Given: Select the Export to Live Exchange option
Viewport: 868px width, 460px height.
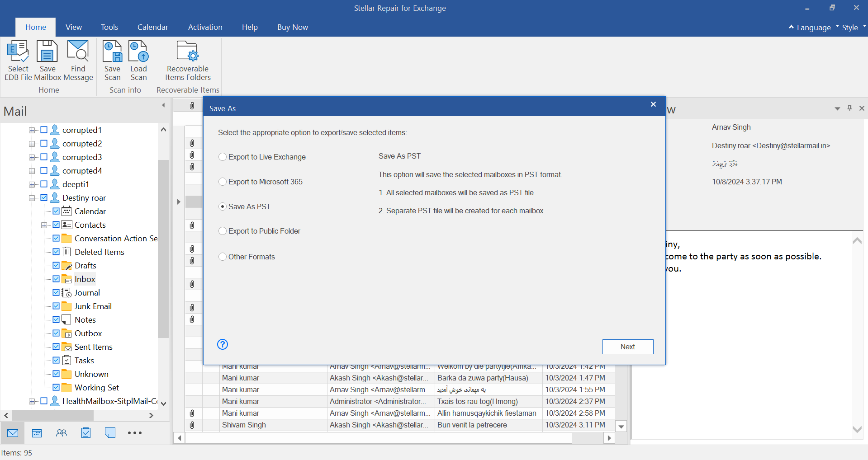Looking at the screenshot, I should point(223,157).
